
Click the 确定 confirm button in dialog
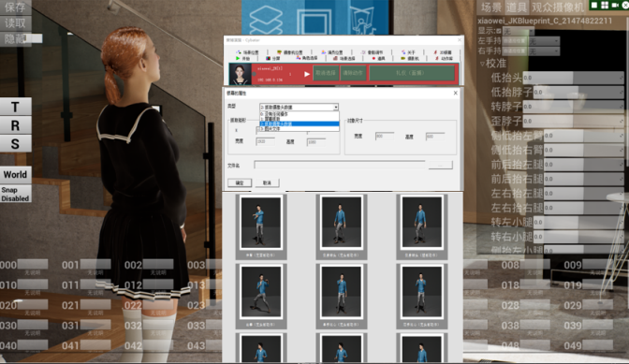tap(240, 182)
